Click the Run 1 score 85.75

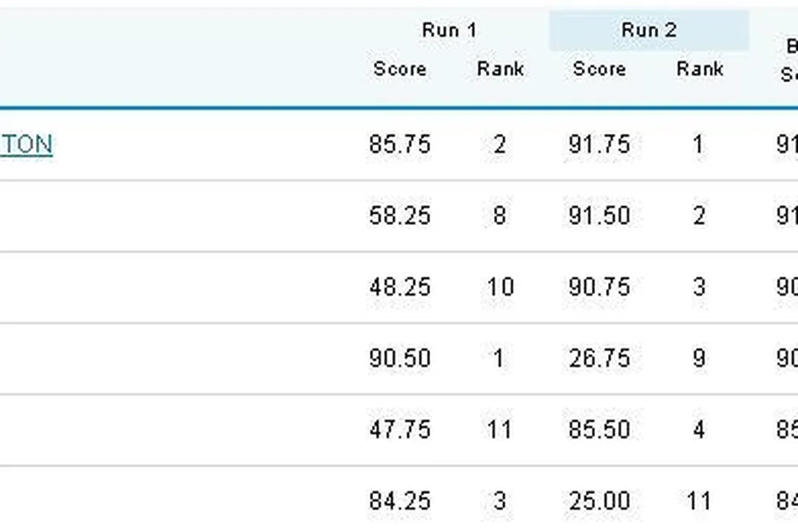(x=400, y=144)
